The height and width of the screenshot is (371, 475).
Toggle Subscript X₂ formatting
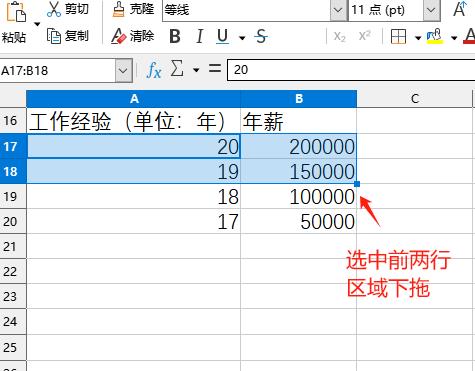point(339,36)
